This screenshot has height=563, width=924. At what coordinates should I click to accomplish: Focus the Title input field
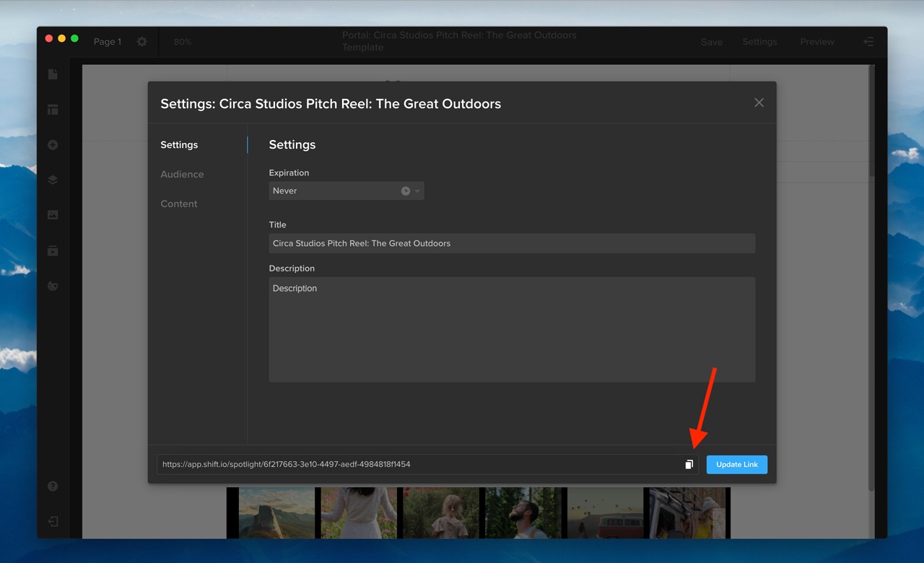[512, 243]
